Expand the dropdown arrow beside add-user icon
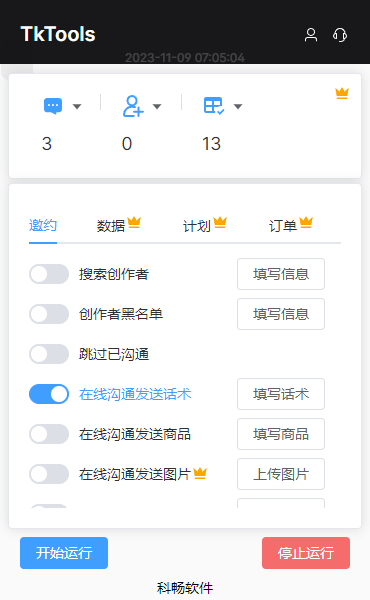Image resolution: width=370 pixels, height=600 pixels. (157, 106)
